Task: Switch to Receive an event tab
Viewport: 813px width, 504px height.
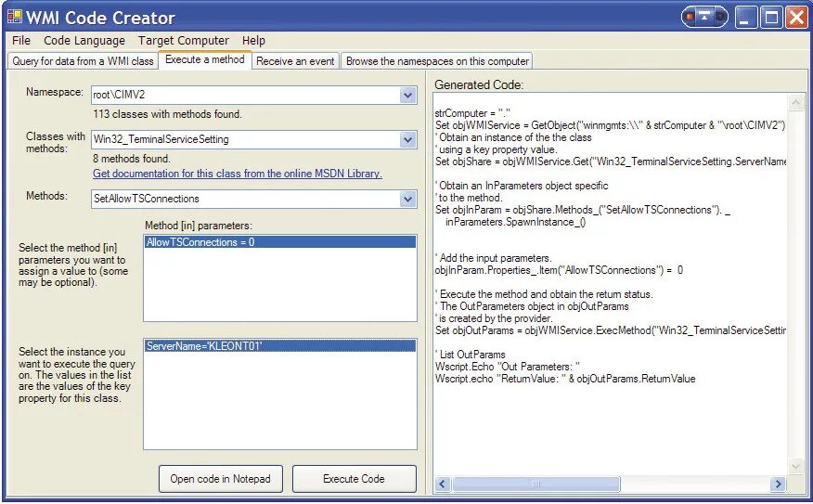Action: [x=295, y=61]
